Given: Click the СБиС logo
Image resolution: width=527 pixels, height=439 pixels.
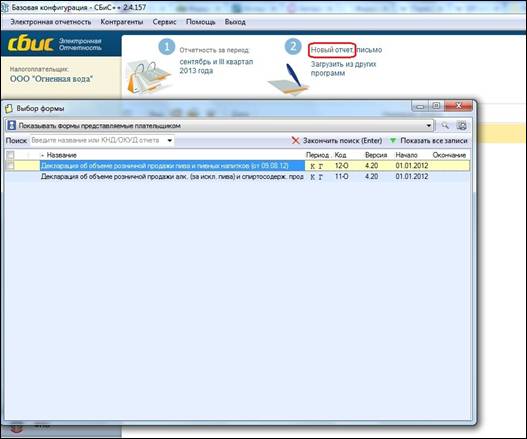Looking at the screenshot, I should (30, 44).
